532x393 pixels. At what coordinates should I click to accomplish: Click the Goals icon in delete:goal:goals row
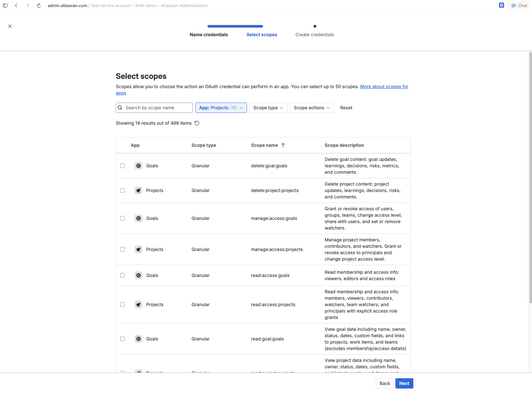coord(139,166)
